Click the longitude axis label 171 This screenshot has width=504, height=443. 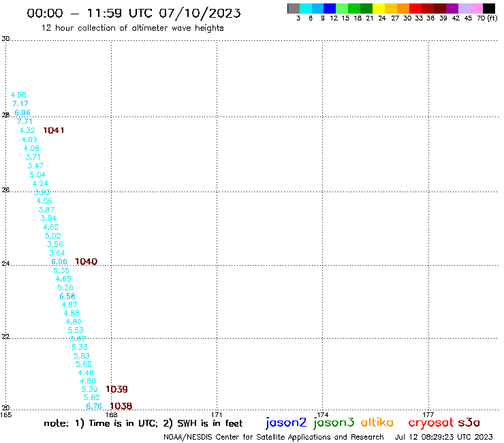click(217, 414)
